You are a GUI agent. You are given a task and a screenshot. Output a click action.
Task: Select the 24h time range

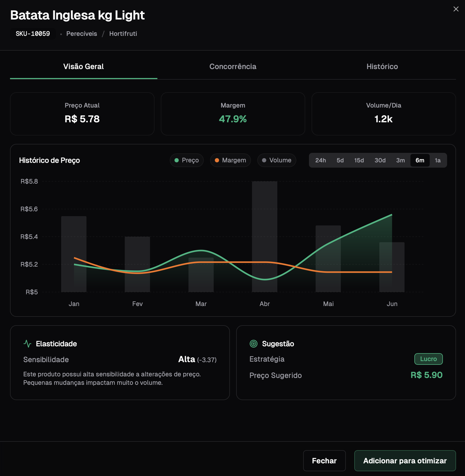tap(321, 160)
